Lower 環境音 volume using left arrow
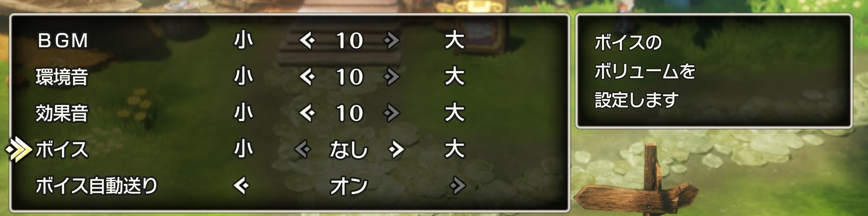Screen dimensions: 868x216 (307, 77)
